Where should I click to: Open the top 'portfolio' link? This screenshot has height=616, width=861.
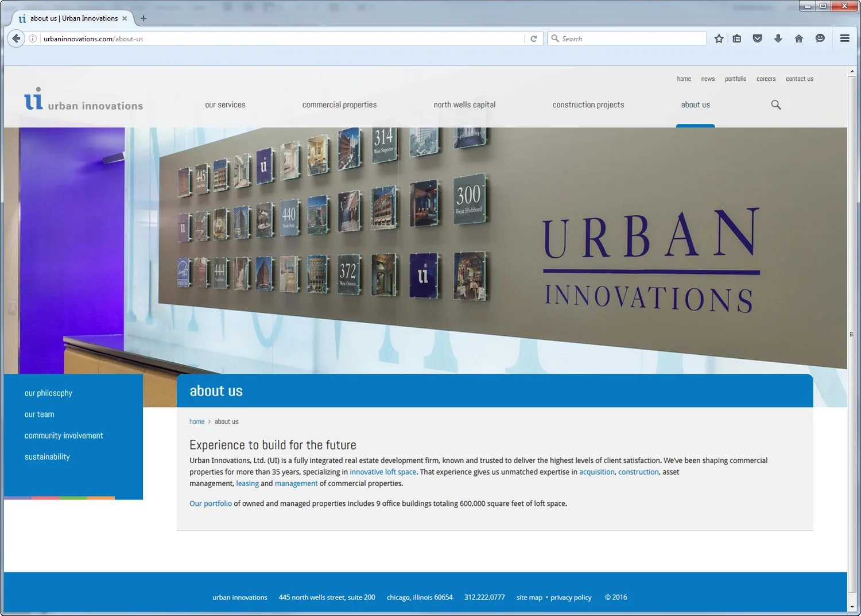click(x=735, y=79)
